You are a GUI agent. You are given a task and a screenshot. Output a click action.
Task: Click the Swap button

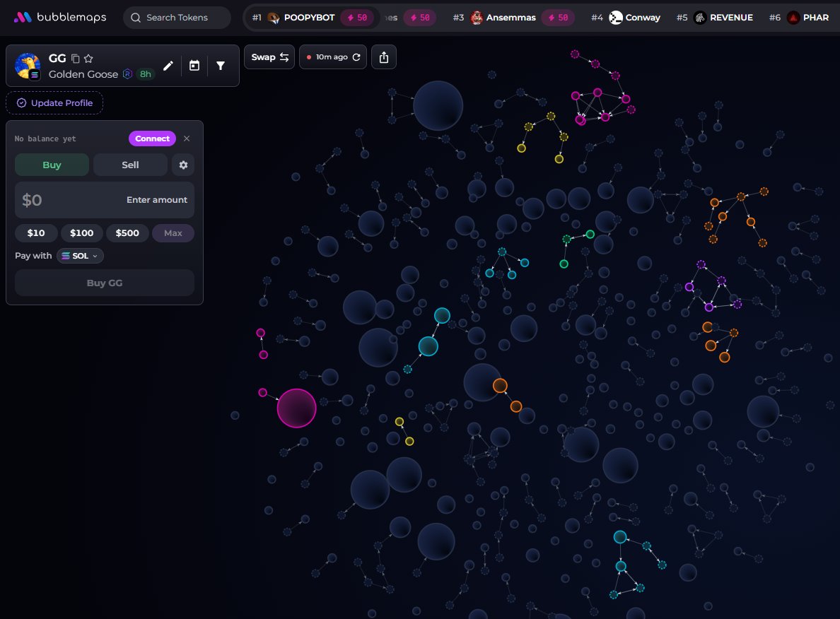[269, 57]
